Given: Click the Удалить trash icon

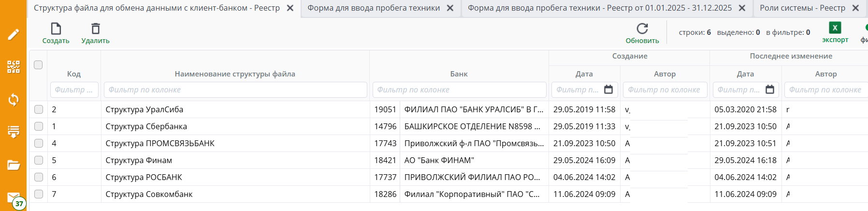Looking at the screenshot, I should (96, 29).
